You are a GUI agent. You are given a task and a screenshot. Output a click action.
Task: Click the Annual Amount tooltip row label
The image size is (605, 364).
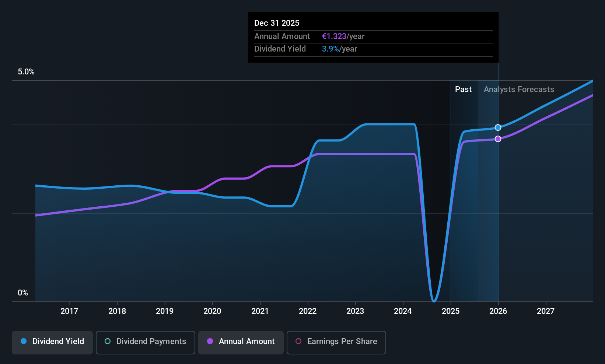[282, 36]
